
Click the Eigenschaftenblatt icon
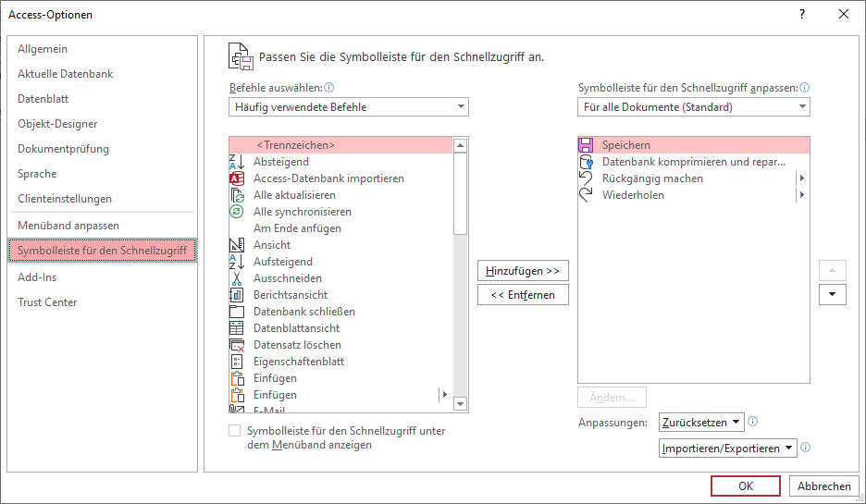pyautogui.click(x=236, y=361)
